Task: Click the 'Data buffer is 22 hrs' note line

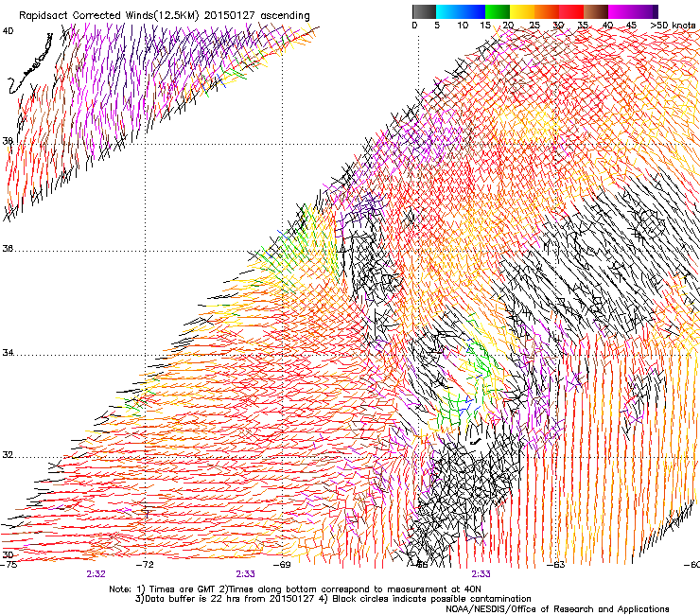Action: coord(333,599)
